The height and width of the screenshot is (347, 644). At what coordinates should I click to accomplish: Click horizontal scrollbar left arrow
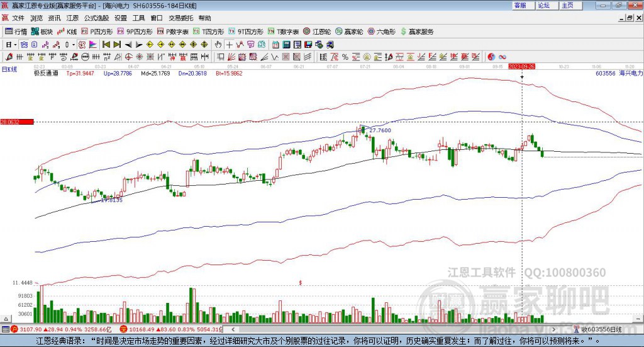coord(233,329)
